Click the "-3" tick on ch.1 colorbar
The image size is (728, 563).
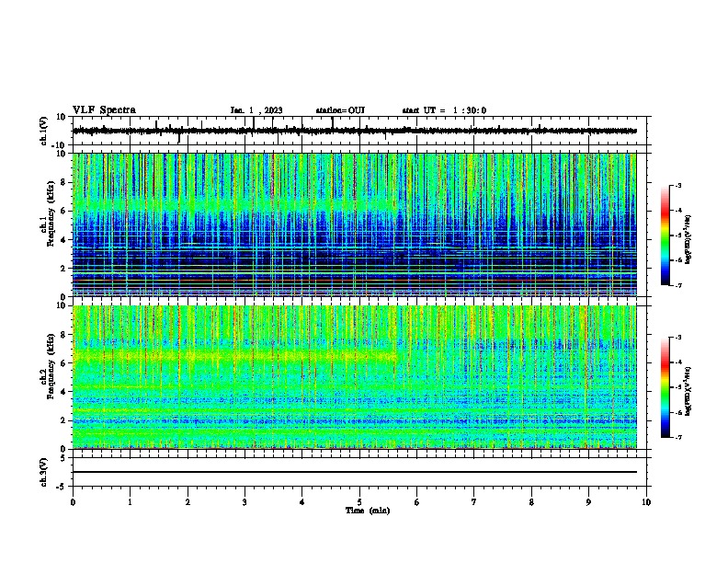[x=678, y=186]
